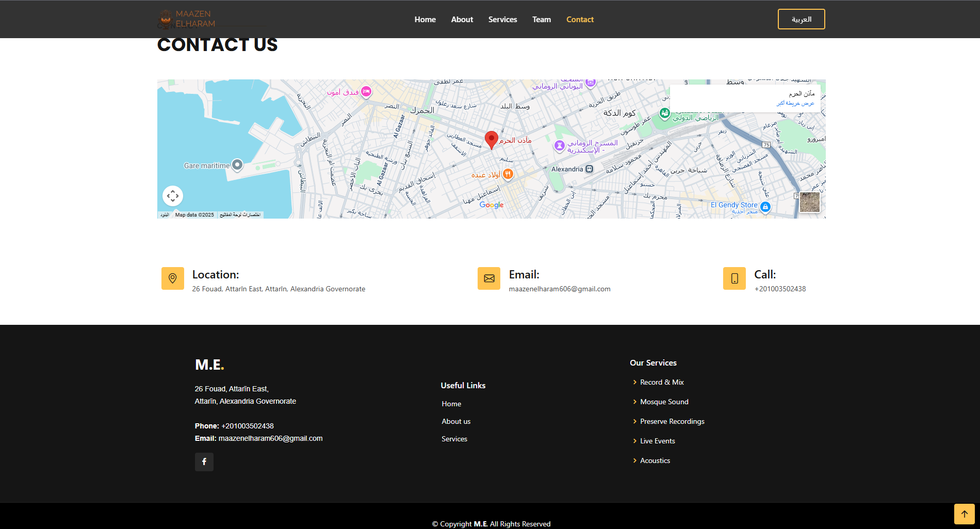Click the red location pin on map

coord(491,139)
